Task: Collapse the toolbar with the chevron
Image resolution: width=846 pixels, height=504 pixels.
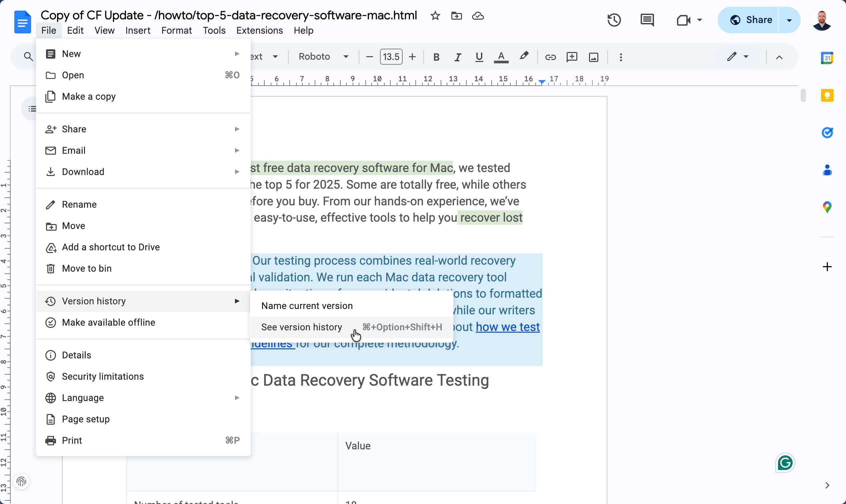Action: [779, 57]
